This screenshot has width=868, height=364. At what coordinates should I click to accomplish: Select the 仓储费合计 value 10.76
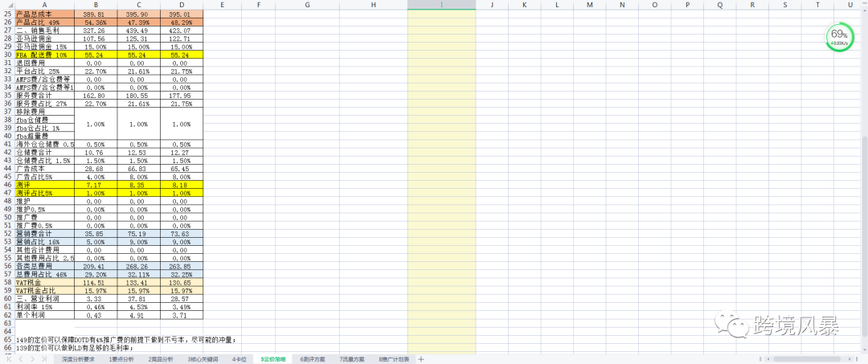tap(96, 152)
